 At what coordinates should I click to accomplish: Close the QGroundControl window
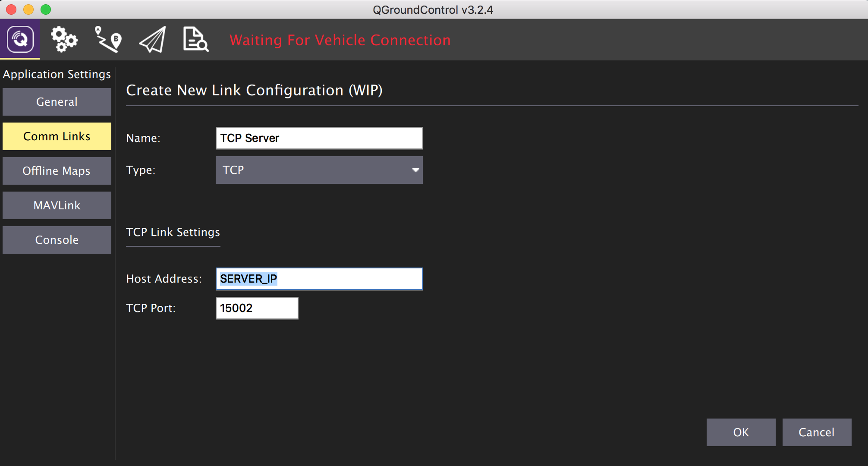[x=11, y=9]
